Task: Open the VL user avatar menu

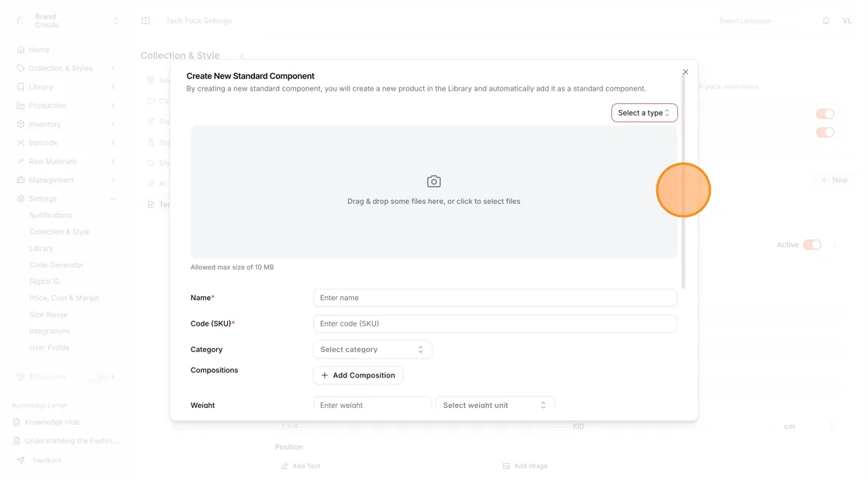Action: click(847, 20)
